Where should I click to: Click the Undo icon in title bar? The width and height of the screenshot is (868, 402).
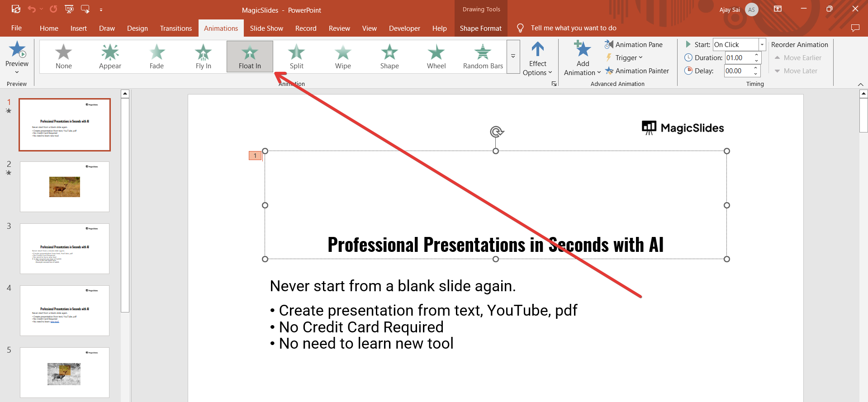point(32,9)
